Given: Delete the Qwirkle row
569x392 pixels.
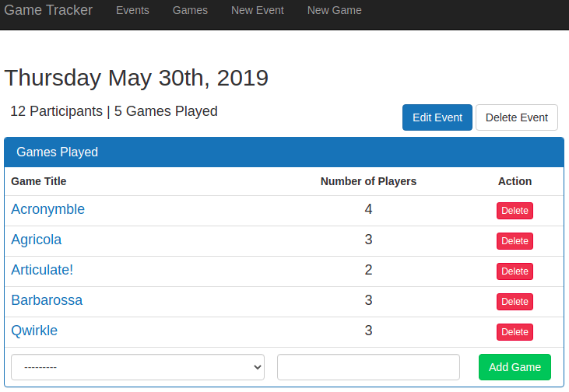Looking at the screenshot, I should (515, 332).
